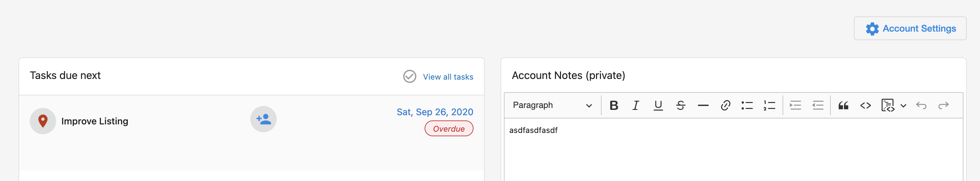Image resolution: width=980 pixels, height=181 pixels.
Task: Redo the last edit in notes
Action: 943,105
